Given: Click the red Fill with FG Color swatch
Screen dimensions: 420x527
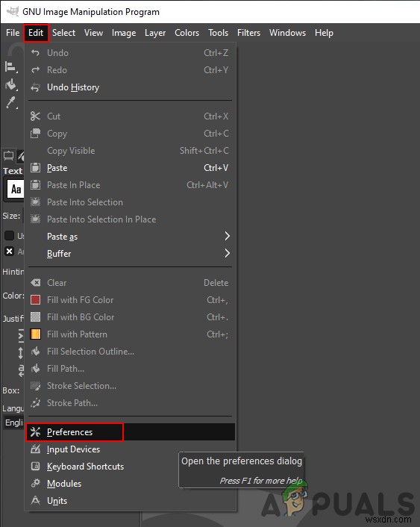Looking at the screenshot, I should 35,299.
